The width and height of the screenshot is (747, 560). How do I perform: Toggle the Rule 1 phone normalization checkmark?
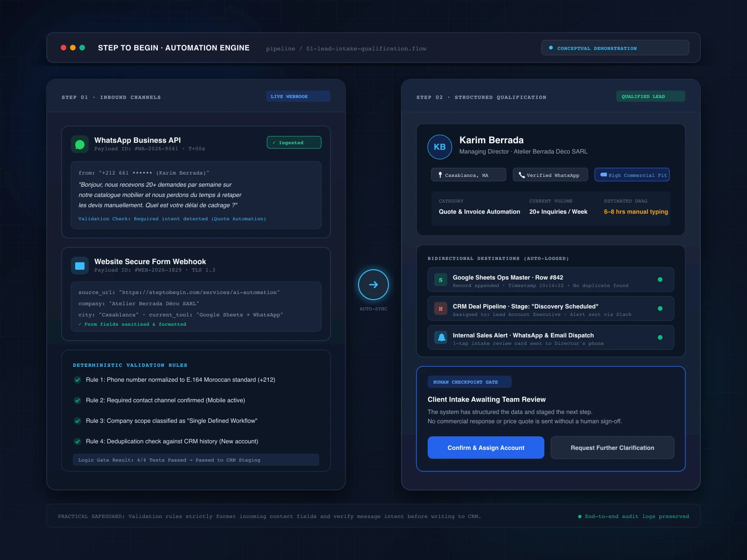78,380
